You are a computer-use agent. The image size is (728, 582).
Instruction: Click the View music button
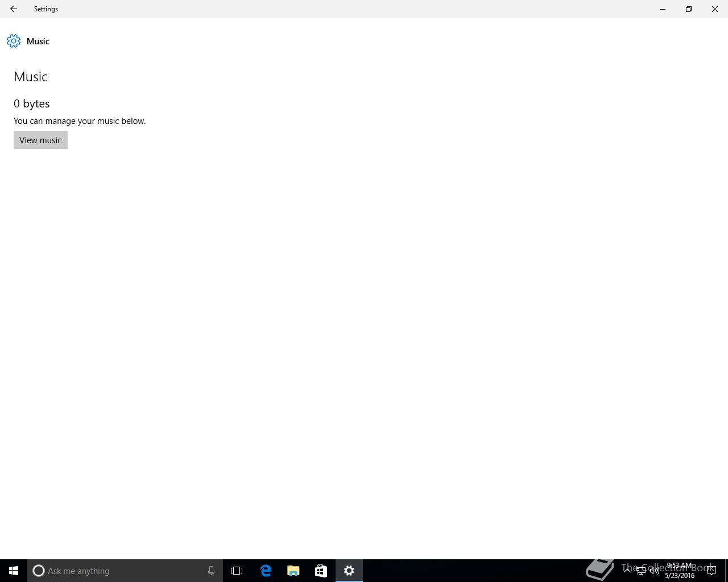click(x=40, y=140)
